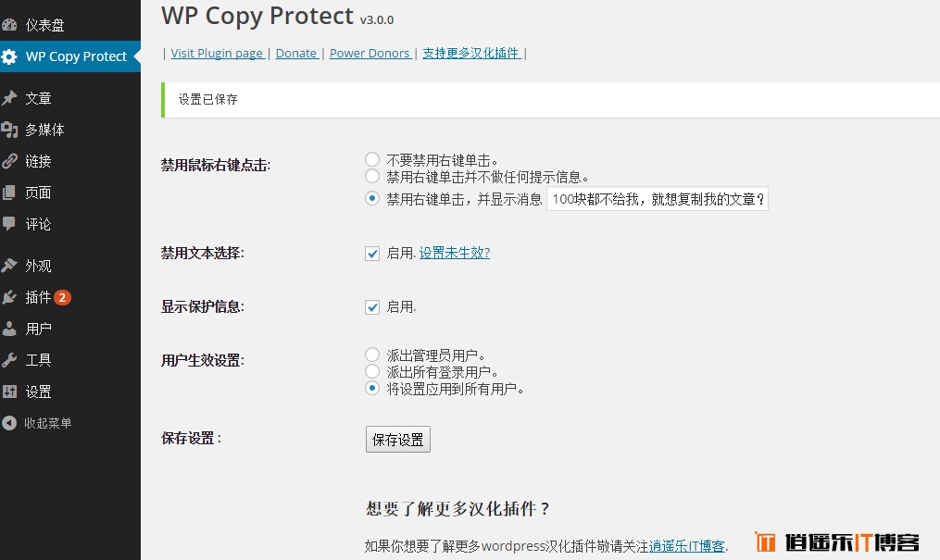Click the pages icon beside 页面
The image size is (940, 560).
coord(9,193)
